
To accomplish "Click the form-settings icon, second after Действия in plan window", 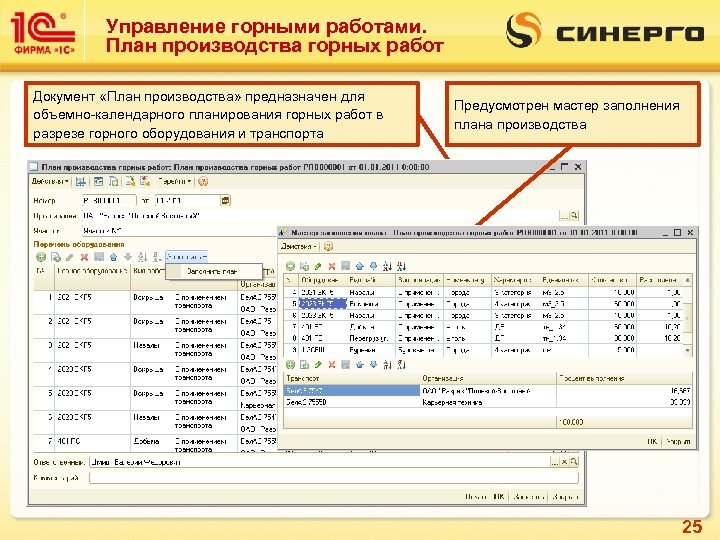I will pyautogui.click(x=98, y=181).
